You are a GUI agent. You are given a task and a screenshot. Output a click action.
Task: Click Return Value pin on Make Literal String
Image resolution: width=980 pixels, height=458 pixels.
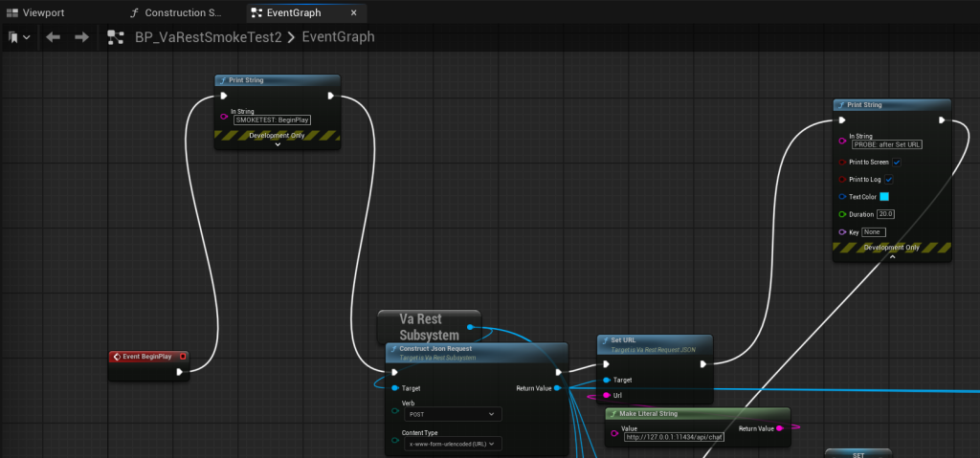779,428
